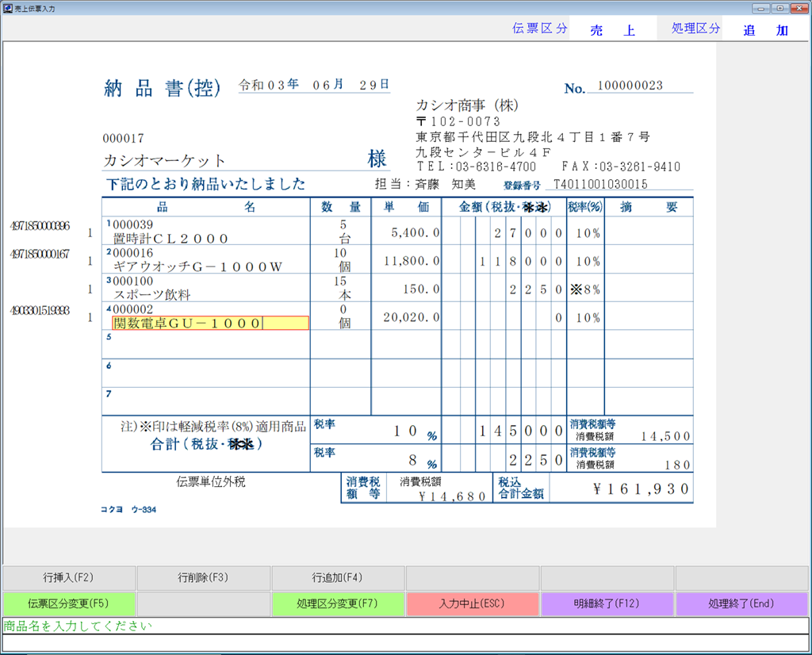Click the 明細終了(F12) button
Screen dimensions: 812x655
pos(607,604)
